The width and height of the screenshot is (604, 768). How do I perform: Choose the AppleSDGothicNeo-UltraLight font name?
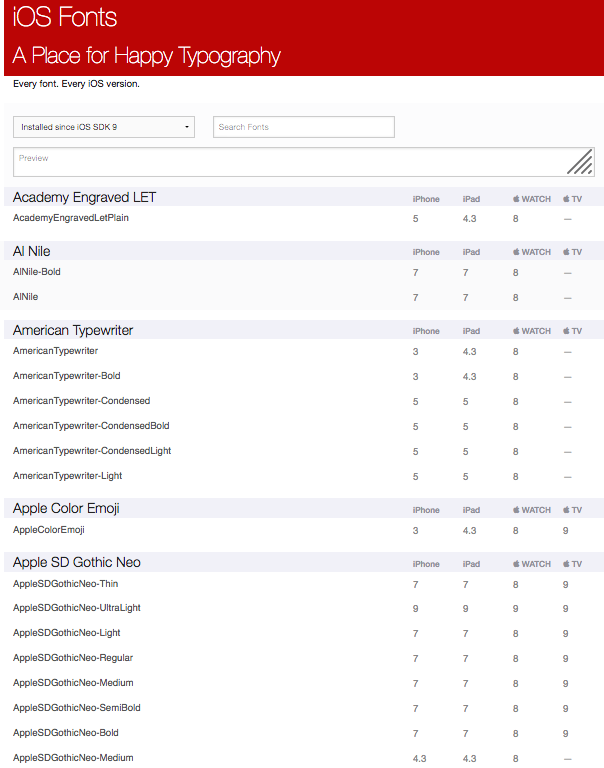pos(77,608)
